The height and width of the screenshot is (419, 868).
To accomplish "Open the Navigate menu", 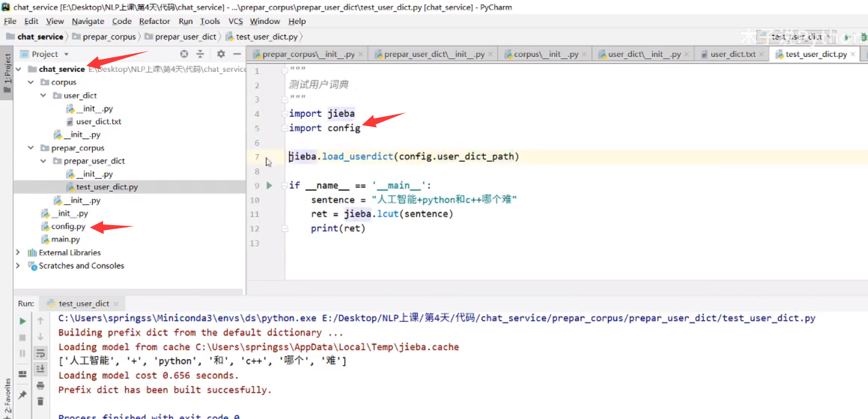I will (88, 21).
